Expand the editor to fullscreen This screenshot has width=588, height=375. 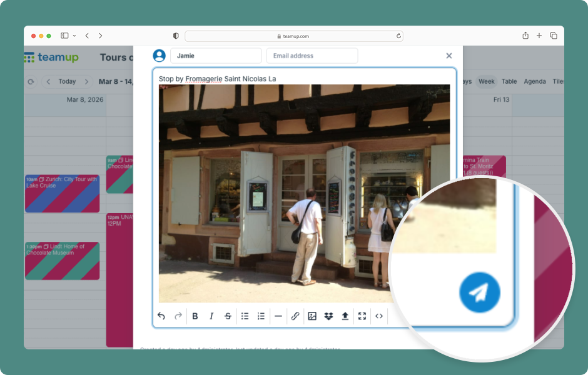362,316
